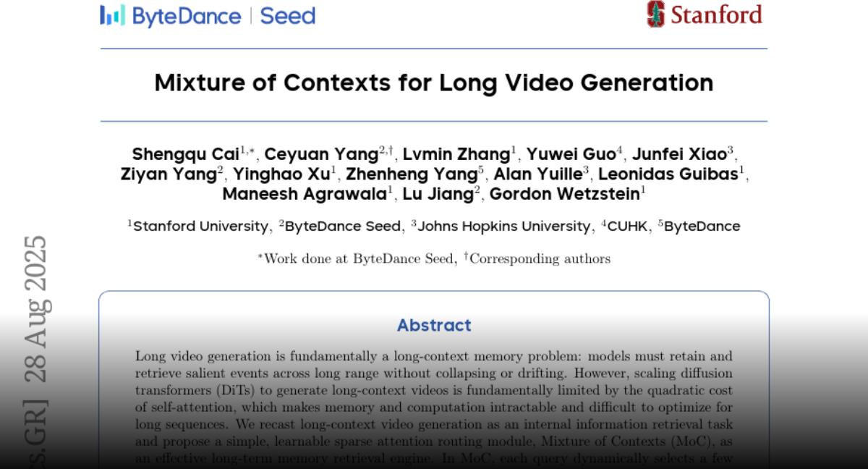Click the Stanford seal emblem

pyautogui.click(x=655, y=14)
